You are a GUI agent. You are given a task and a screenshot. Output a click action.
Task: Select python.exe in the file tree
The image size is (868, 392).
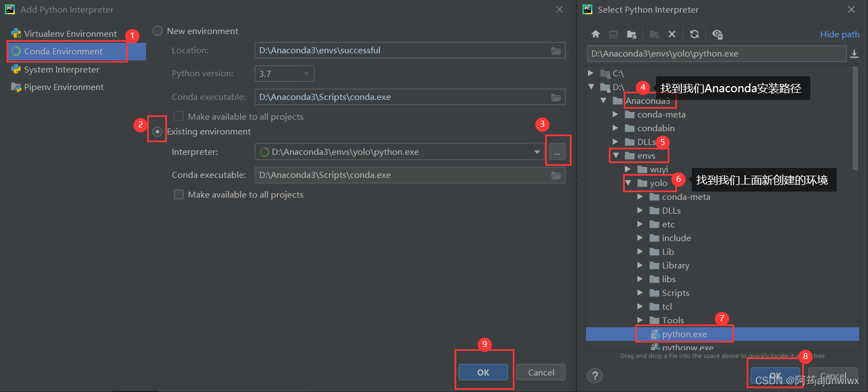click(722, 334)
